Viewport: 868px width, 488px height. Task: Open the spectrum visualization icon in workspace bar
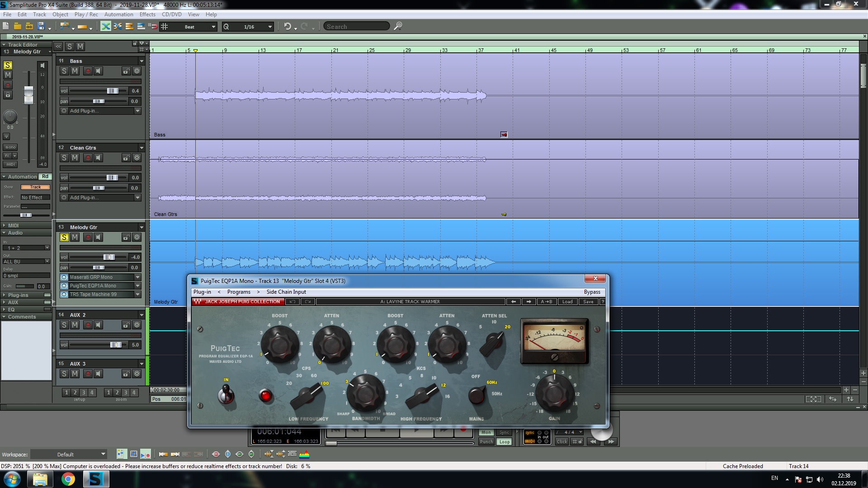[304, 454]
